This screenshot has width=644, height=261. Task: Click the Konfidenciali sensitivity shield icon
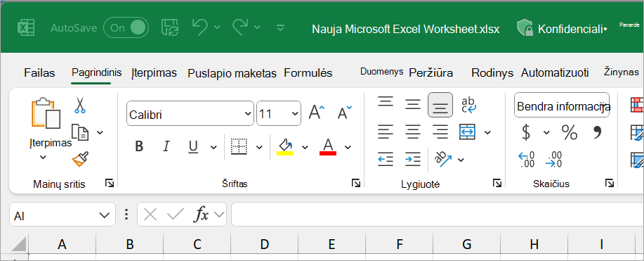point(525,28)
